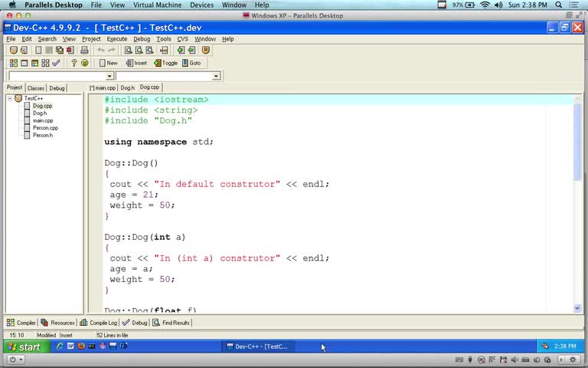Select Dog.cpp in the project tree
This screenshot has width=588, height=368.
pos(42,106)
